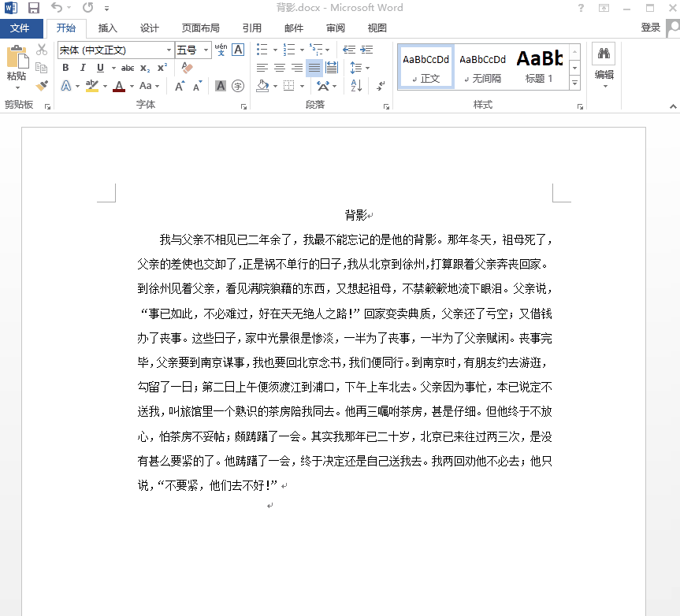680x616 pixels.
Task: Click the 登录 sign-in link
Action: click(x=650, y=28)
